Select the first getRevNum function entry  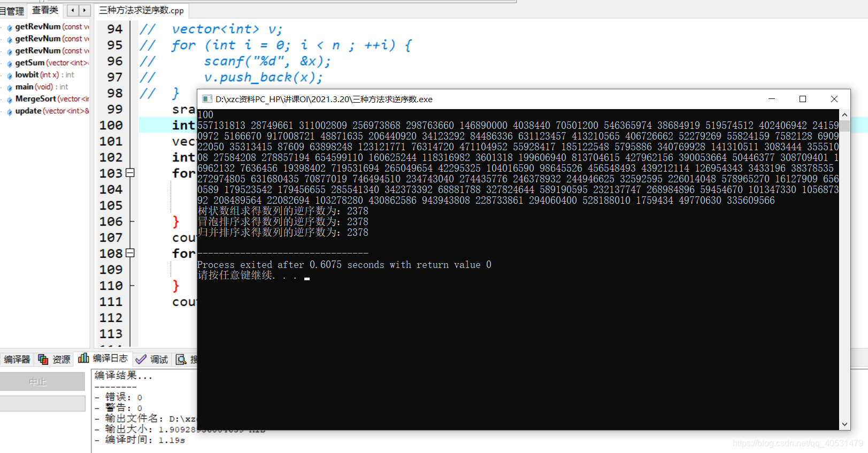(x=51, y=27)
